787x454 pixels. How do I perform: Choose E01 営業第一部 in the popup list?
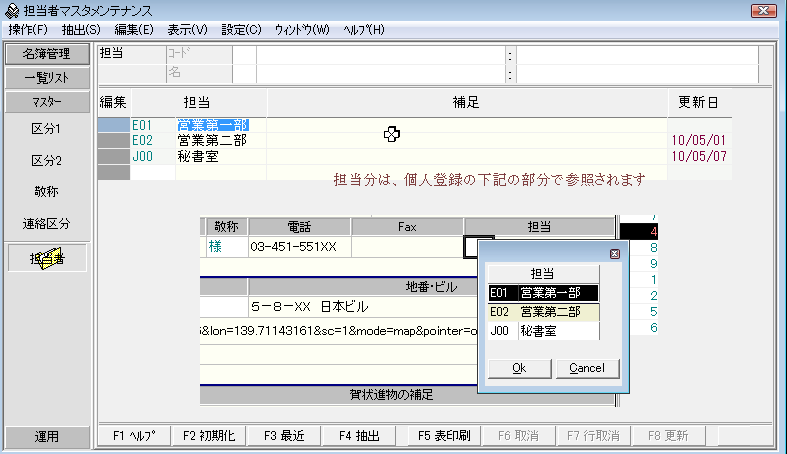point(544,293)
